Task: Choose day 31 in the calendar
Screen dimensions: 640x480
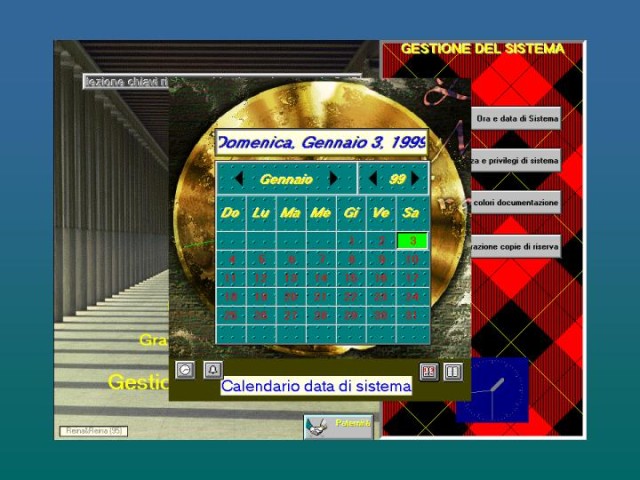Action: pos(412,315)
